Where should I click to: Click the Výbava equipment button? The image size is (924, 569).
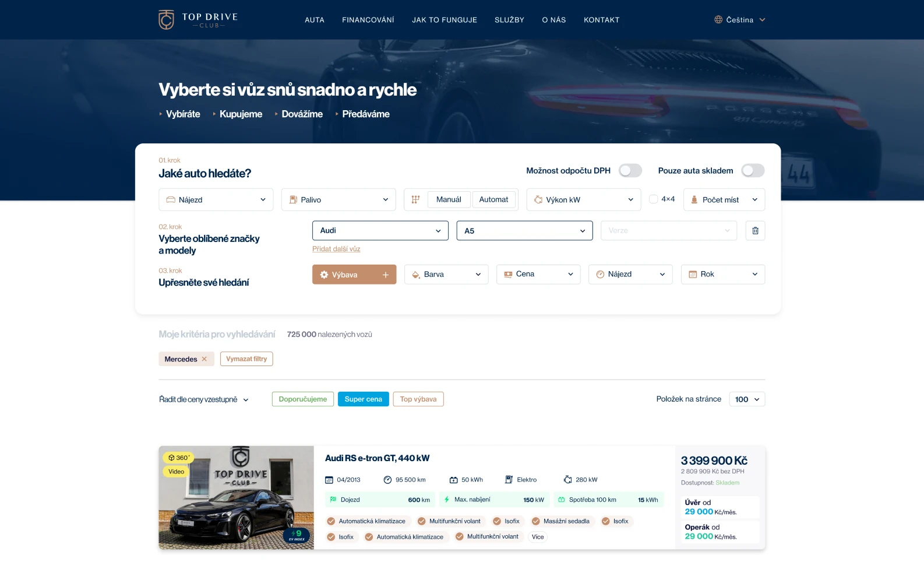click(x=354, y=275)
